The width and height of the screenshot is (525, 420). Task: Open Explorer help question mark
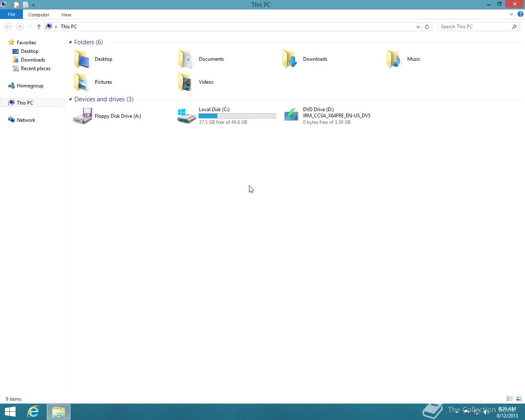point(520,14)
